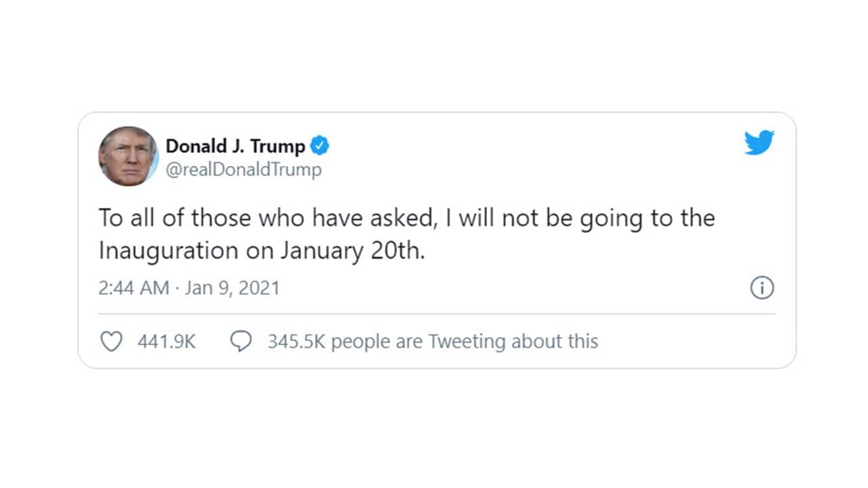Open the tweet options from the info icon

click(762, 288)
